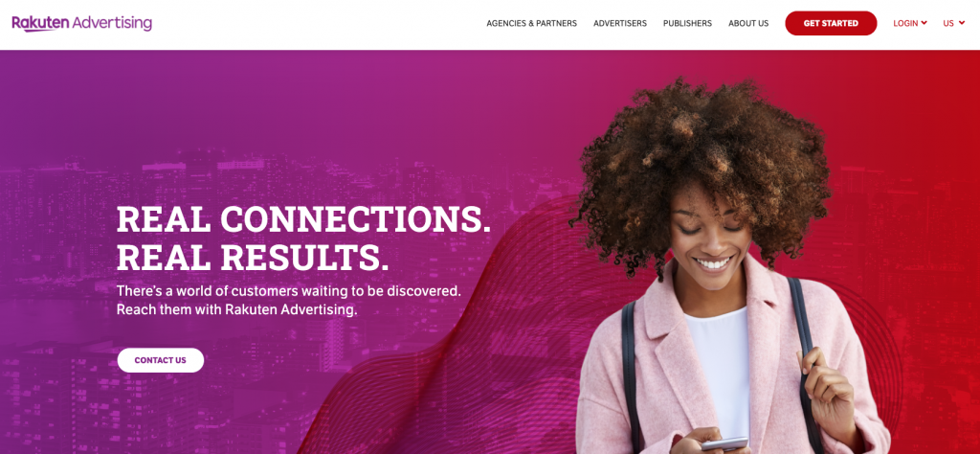
Task: Click the Login text link
Action: (x=905, y=23)
